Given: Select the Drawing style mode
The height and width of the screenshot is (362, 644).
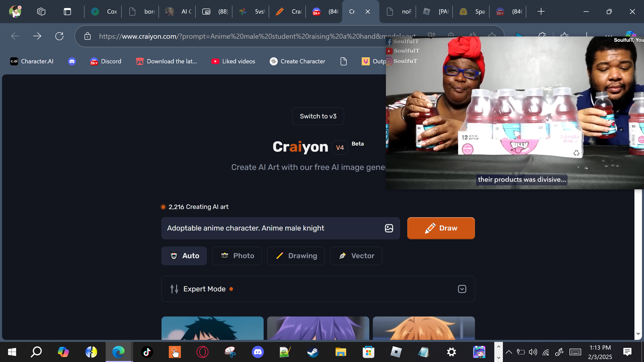Looking at the screenshot, I should tap(296, 256).
